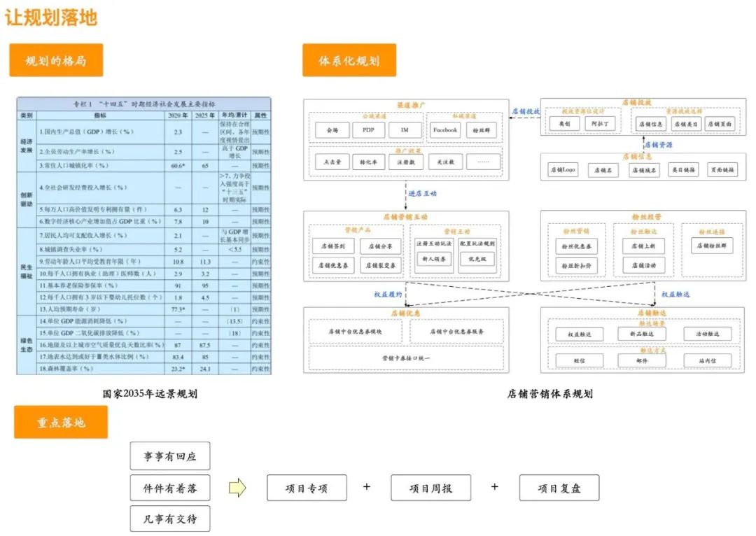Select the 店铺名 box

pyautogui.click(x=603, y=169)
